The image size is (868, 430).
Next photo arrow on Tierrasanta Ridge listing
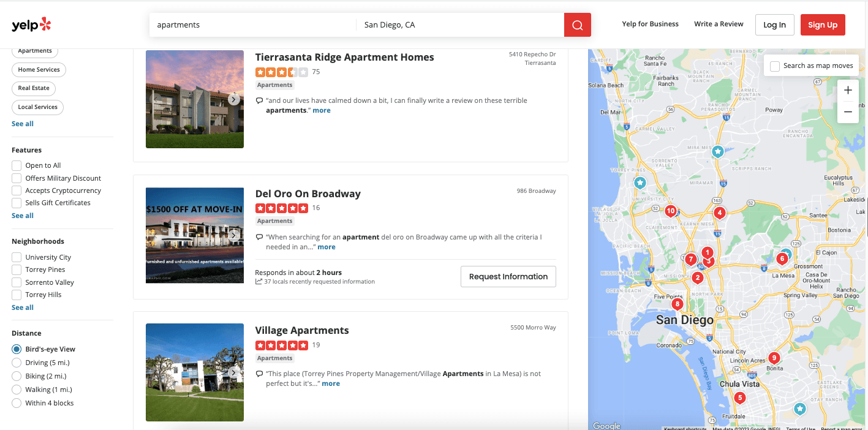[233, 99]
